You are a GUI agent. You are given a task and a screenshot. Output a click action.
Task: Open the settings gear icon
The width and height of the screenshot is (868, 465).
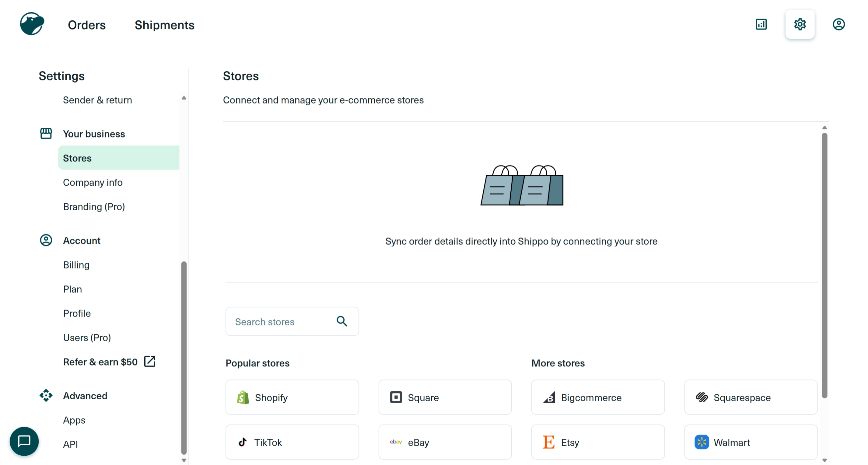(x=800, y=24)
